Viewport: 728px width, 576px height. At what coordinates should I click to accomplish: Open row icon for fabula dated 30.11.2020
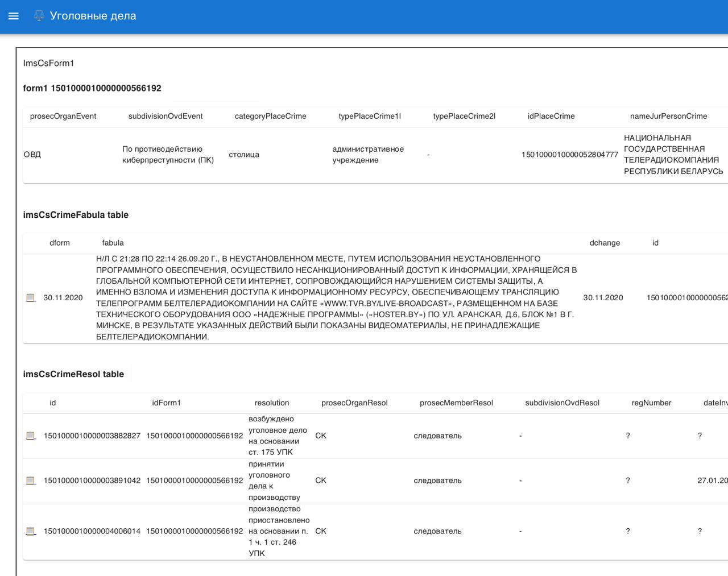31,298
